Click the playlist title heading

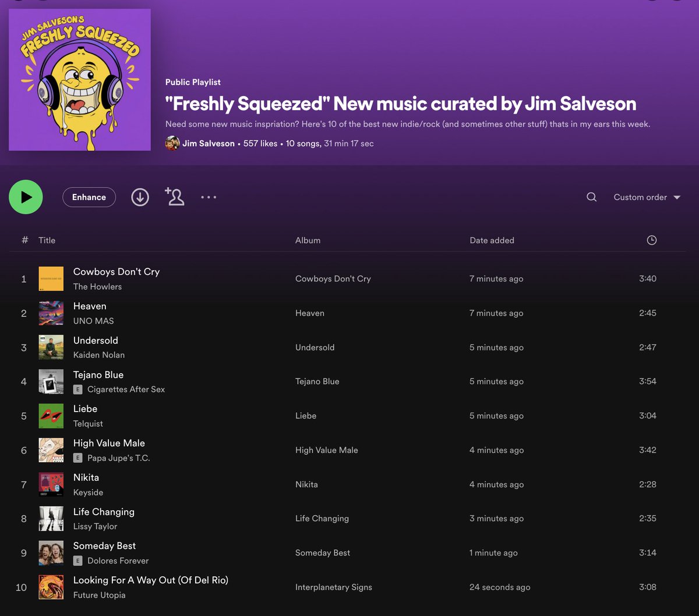tap(401, 104)
